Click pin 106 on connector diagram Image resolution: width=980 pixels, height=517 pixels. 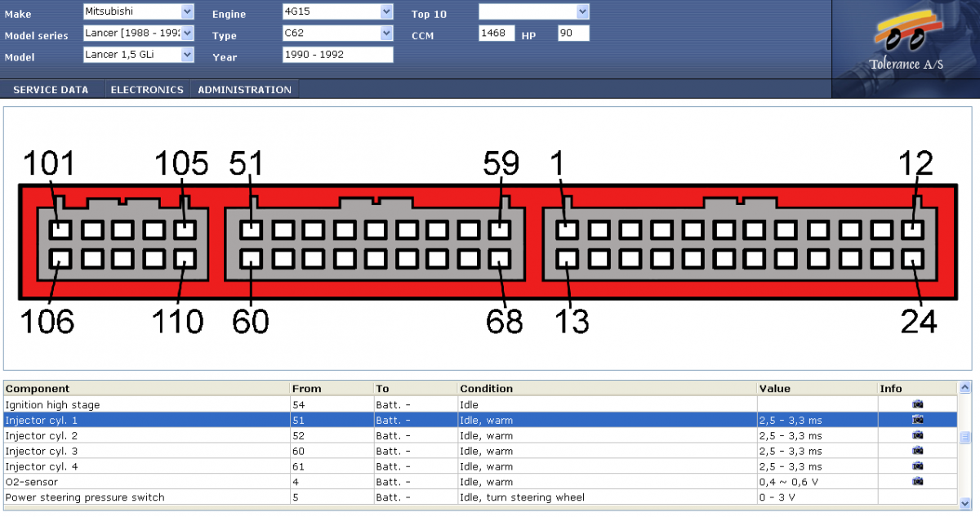click(61, 260)
